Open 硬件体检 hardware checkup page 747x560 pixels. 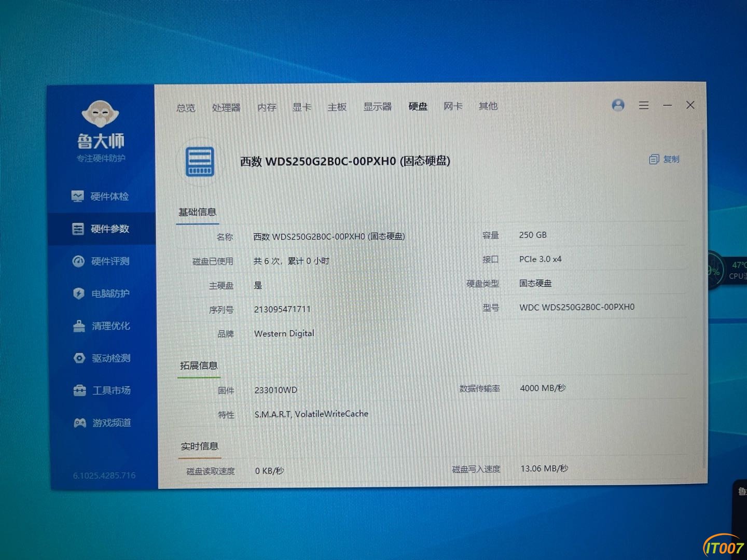click(x=101, y=197)
